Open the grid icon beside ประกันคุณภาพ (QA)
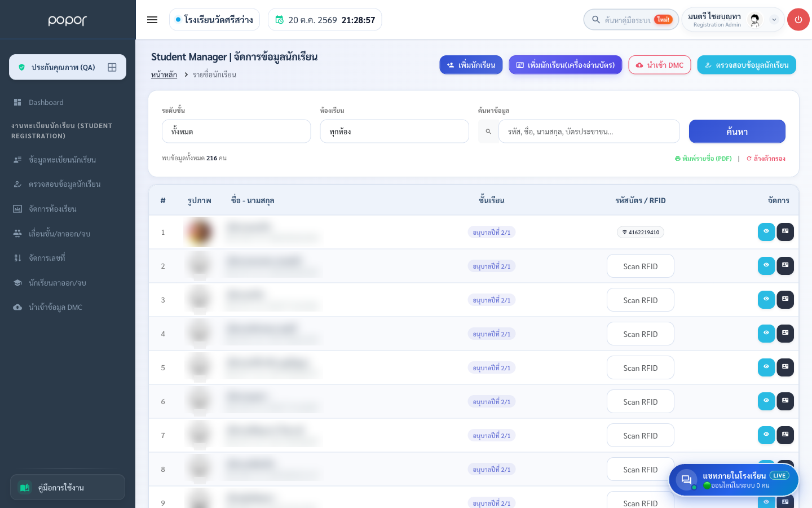 (x=112, y=67)
